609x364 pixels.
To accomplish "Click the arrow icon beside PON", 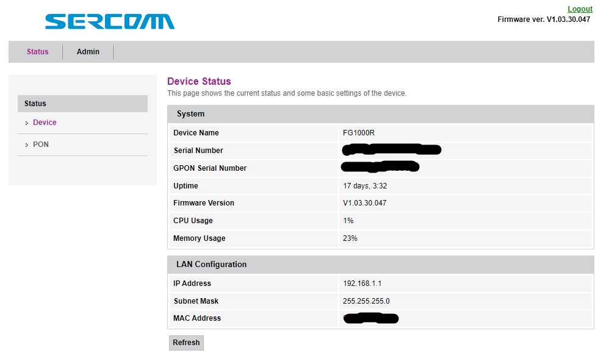I will coord(27,144).
